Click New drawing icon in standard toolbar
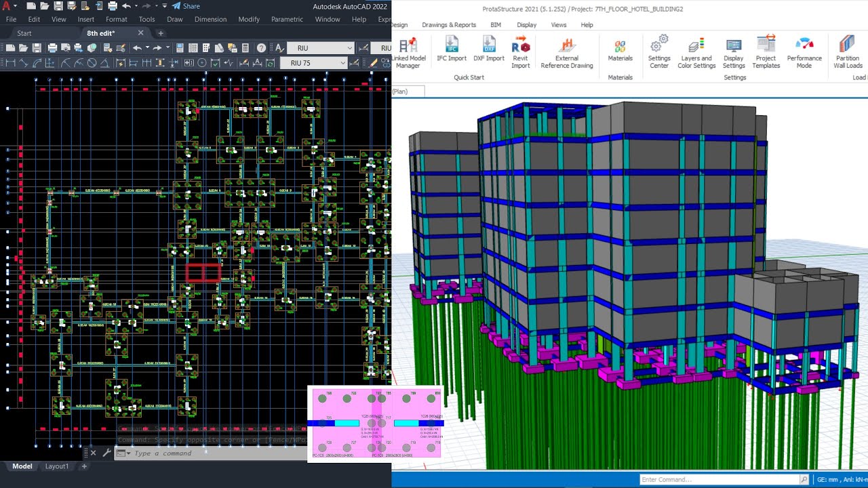Image resolution: width=868 pixels, height=488 pixels. pos(10,48)
